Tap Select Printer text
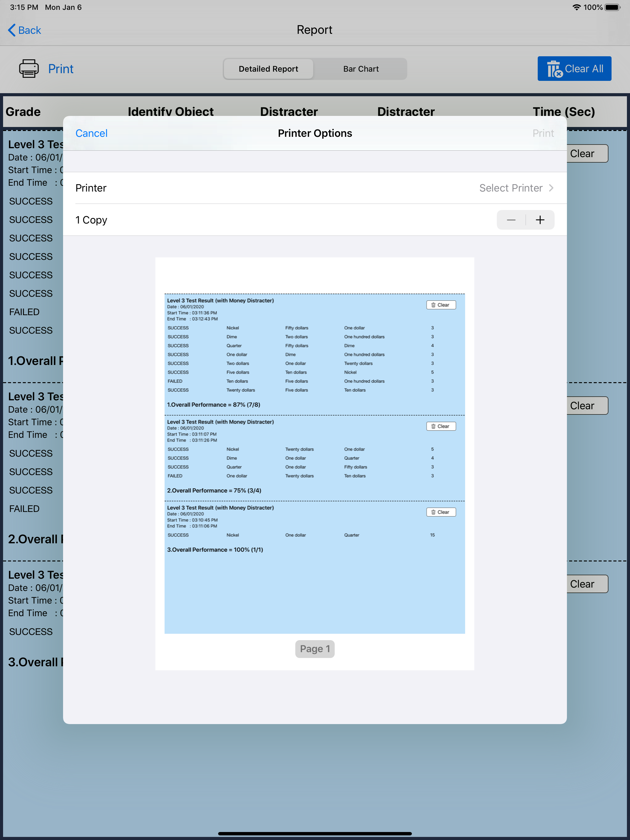This screenshot has height=840, width=630. (x=511, y=188)
